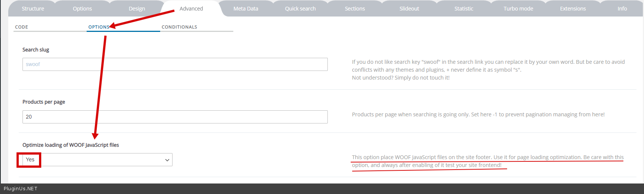Image resolution: width=644 pixels, height=194 pixels.
Task: Open the Quick search tab
Action: (x=300, y=9)
